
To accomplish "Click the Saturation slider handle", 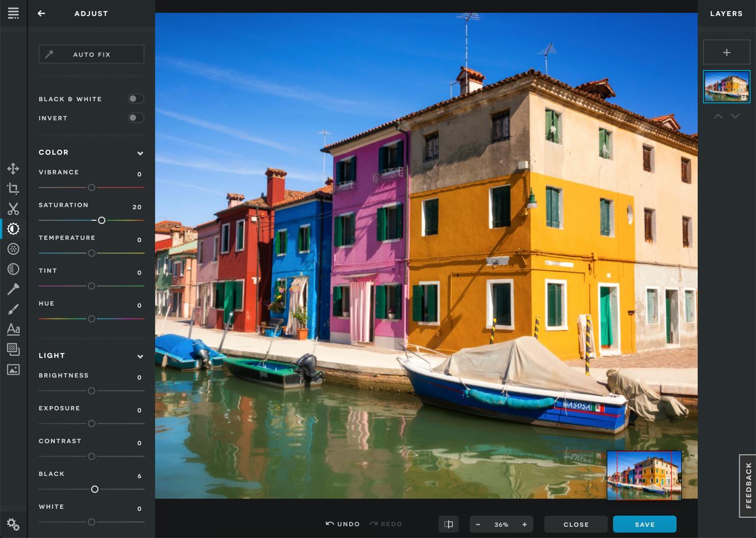I will (x=102, y=220).
